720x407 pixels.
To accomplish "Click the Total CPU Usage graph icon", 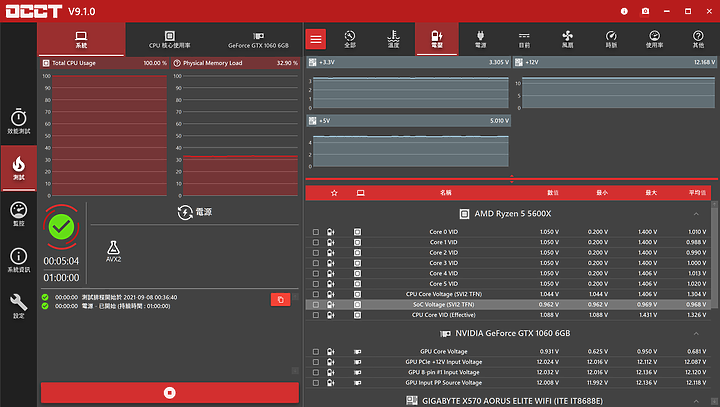I will click(46, 63).
